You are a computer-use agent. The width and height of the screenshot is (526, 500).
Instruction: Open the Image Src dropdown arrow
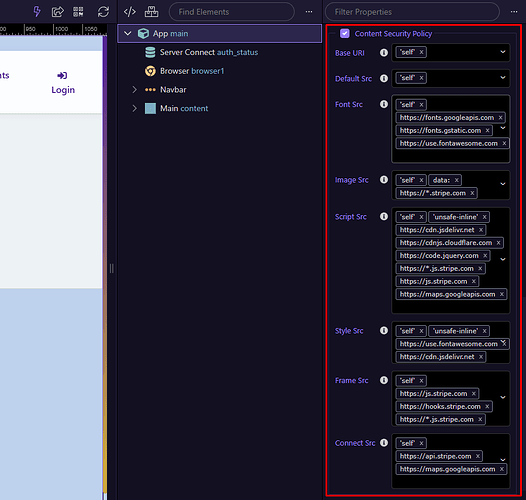click(x=503, y=184)
